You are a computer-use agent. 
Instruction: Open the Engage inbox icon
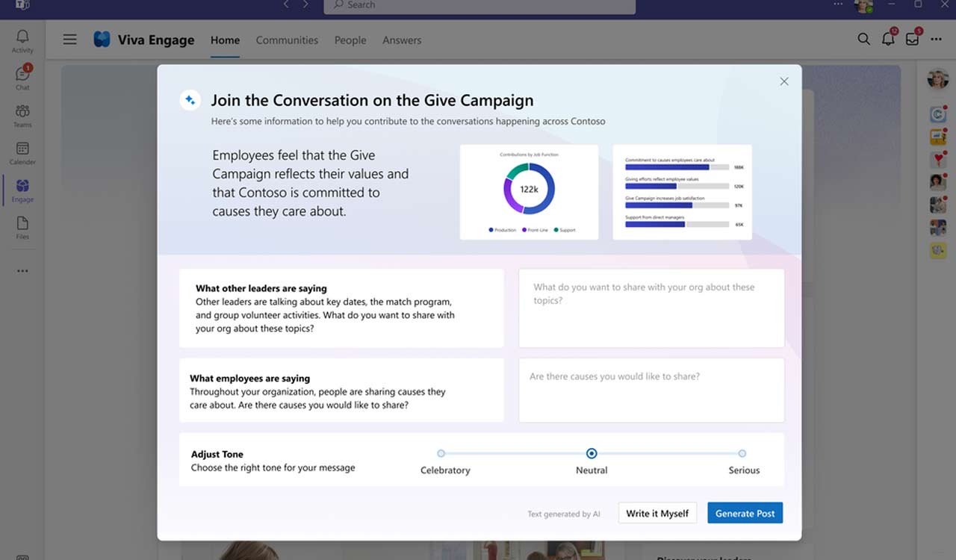coord(912,39)
